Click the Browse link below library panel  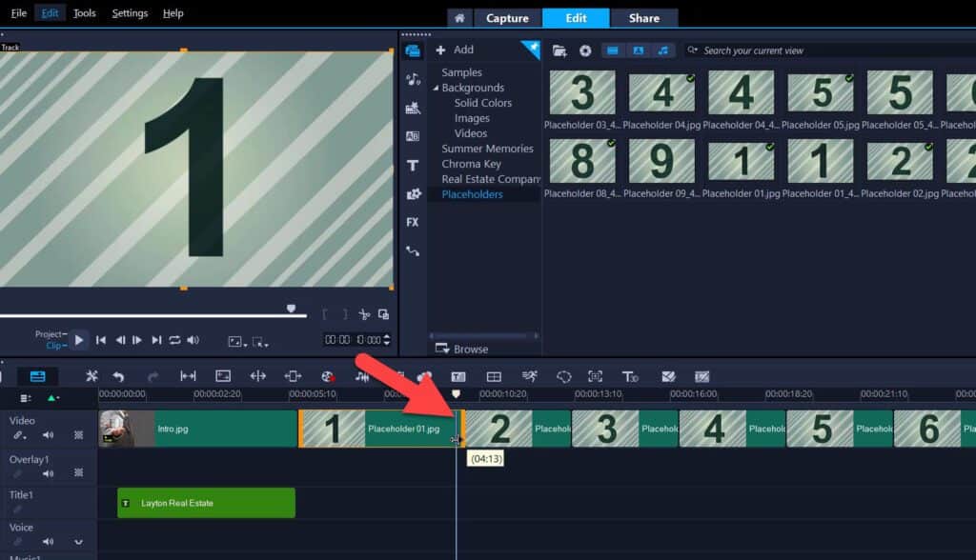(x=471, y=350)
